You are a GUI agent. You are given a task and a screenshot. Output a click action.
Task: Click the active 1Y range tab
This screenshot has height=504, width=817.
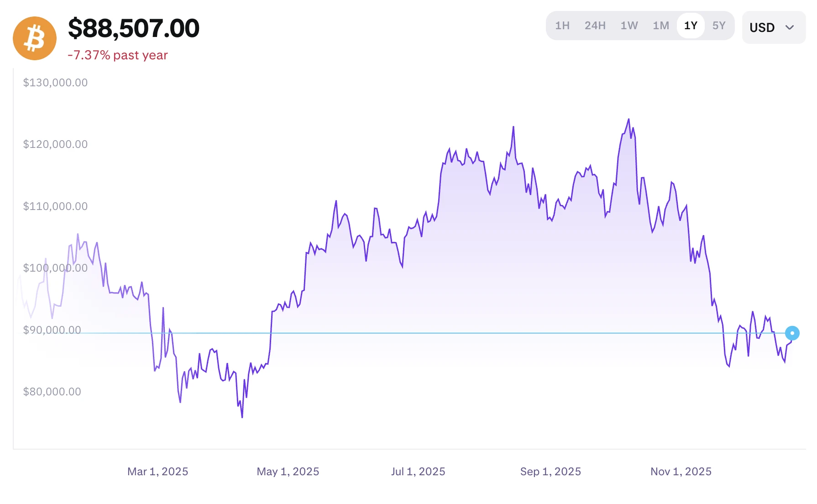click(x=691, y=26)
